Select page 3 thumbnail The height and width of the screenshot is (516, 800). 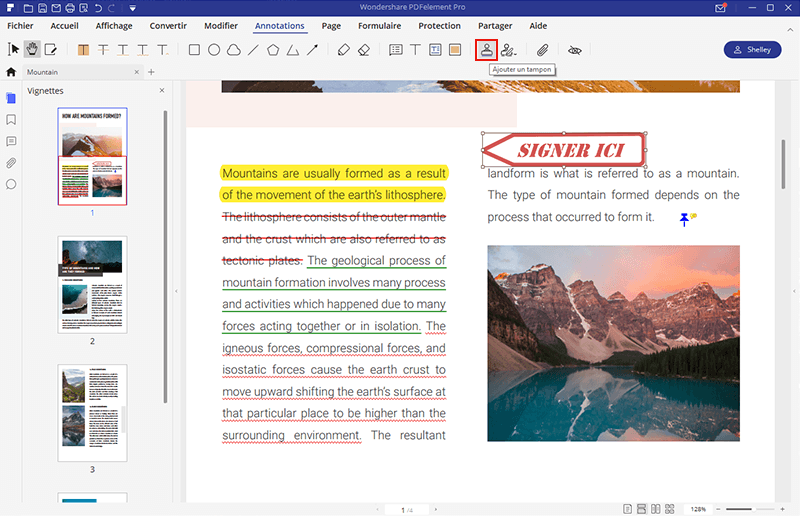[x=92, y=413]
